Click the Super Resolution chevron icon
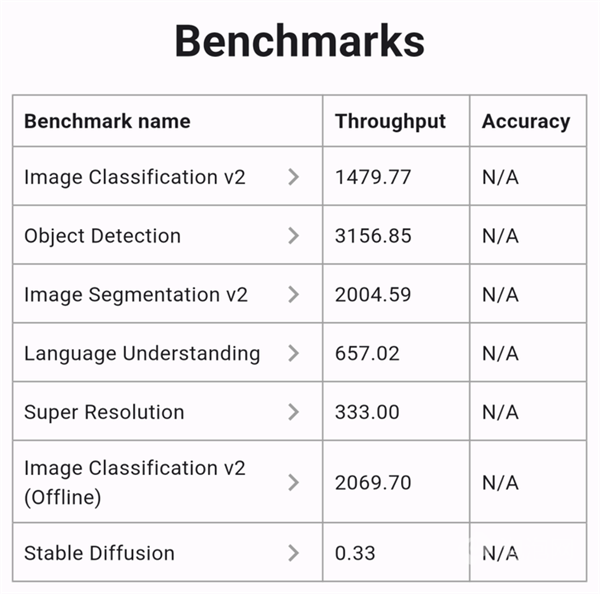The width and height of the screenshot is (600, 594). 293,412
